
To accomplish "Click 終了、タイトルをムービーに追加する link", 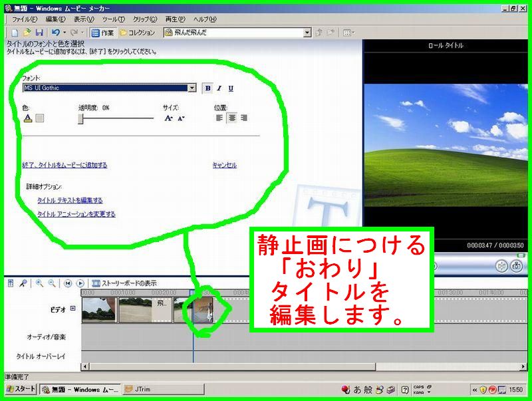I will [65, 165].
